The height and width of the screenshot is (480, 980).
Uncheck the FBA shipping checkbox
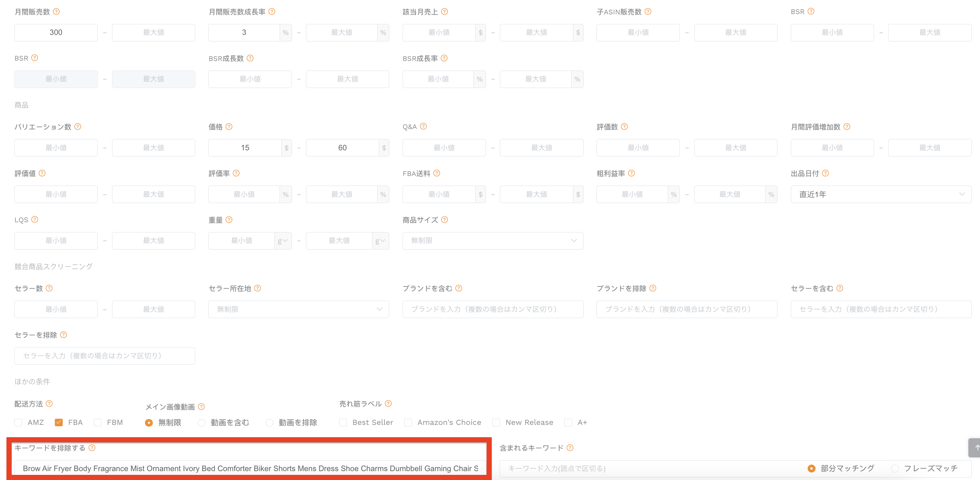[x=59, y=422]
